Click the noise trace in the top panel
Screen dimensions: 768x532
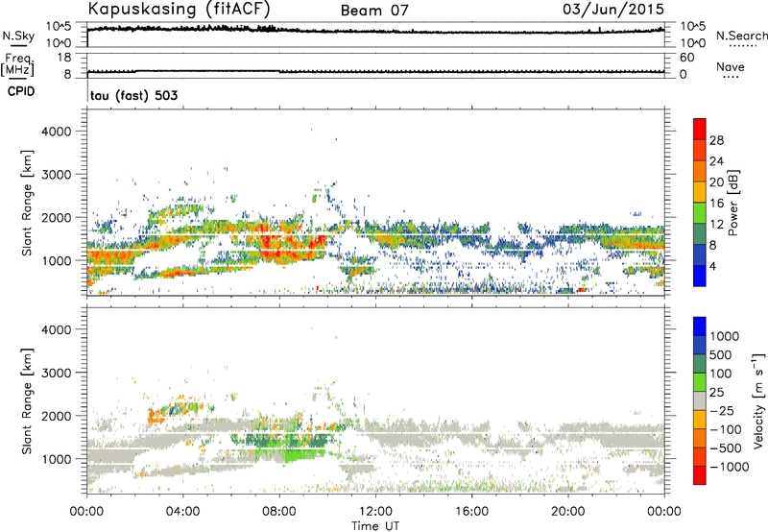point(375,31)
